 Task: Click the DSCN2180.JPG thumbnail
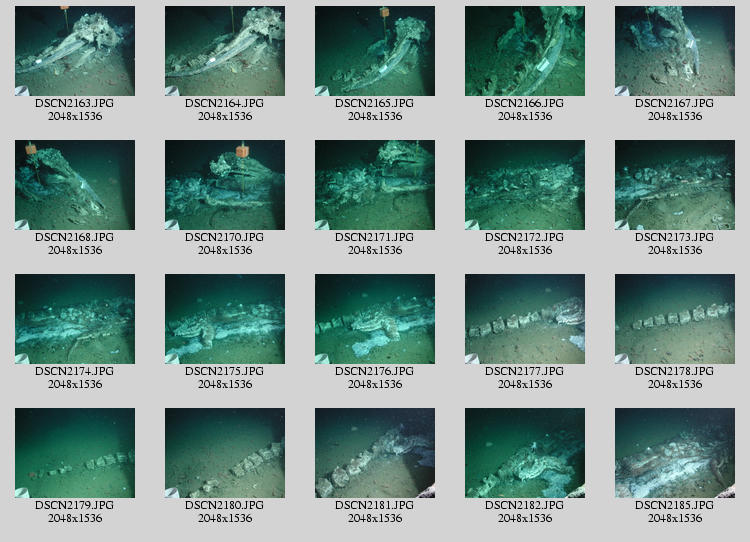click(225, 453)
